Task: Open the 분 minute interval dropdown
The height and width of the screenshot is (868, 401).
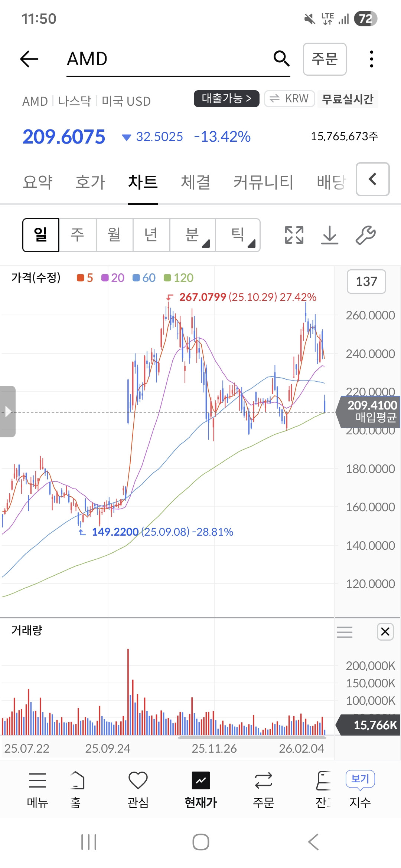Action: [193, 235]
